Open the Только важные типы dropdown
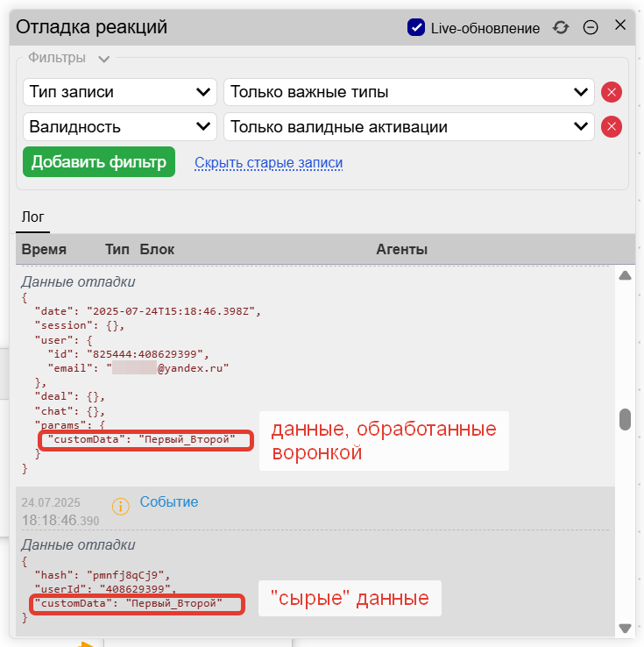The width and height of the screenshot is (644, 647). [408, 92]
